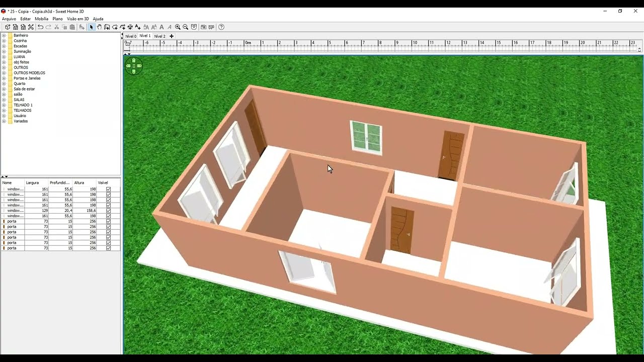Screen dimensions: 644x362
Task: Sort by the Profundid... column header
Action: click(x=60, y=183)
